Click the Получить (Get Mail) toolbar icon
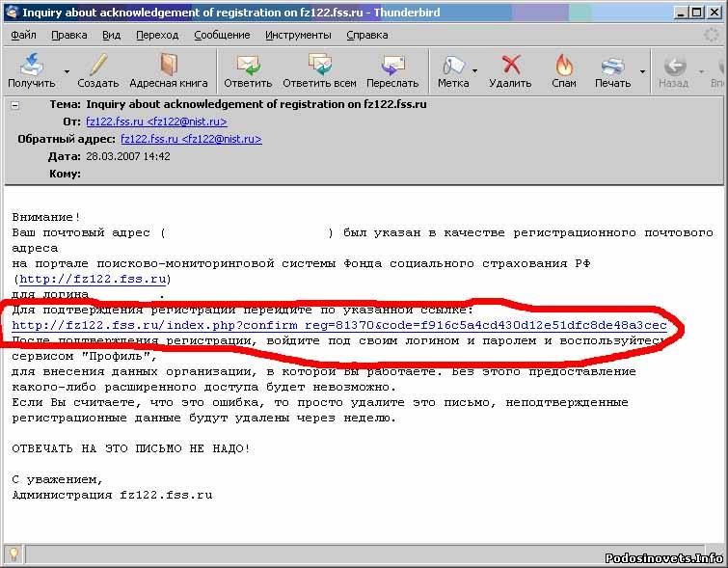The width and height of the screenshot is (728, 568). 32,65
